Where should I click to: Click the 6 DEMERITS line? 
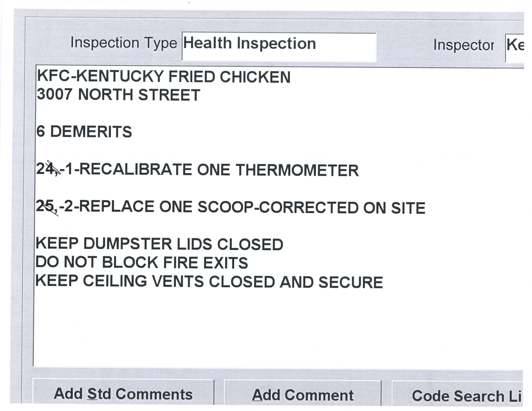84,132
